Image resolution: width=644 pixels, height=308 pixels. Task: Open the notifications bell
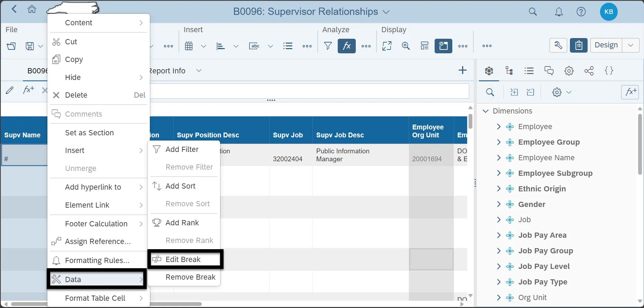tap(559, 12)
